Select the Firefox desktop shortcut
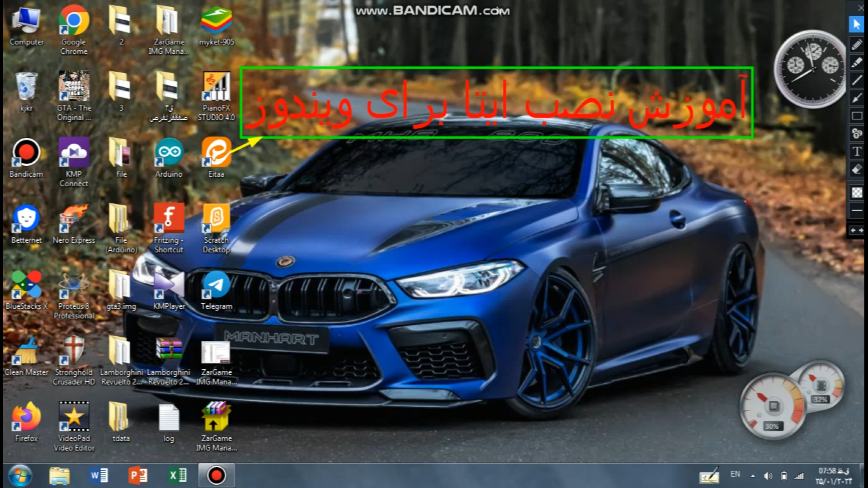The height and width of the screenshot is (488, 868). tap(26, 422)
